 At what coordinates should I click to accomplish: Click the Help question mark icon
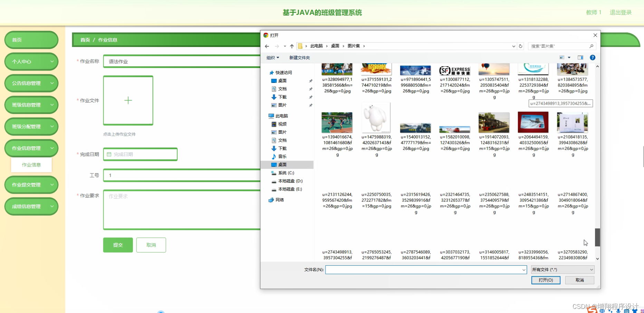click(x=593, y=57)
